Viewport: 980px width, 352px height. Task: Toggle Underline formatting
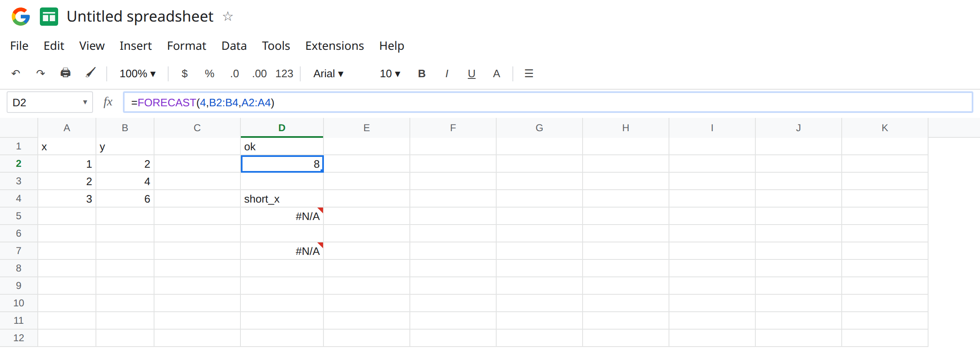[471, 74]
